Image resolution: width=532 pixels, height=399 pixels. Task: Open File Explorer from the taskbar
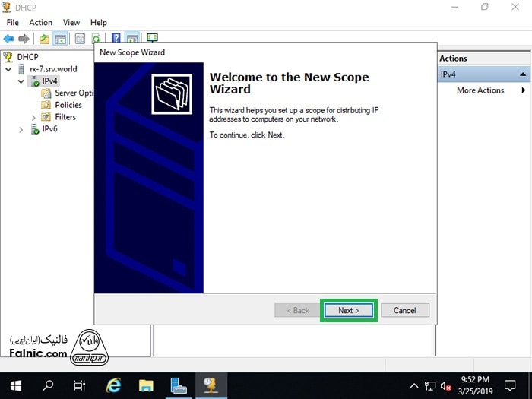pyautogui.click(x=146, y=385)
